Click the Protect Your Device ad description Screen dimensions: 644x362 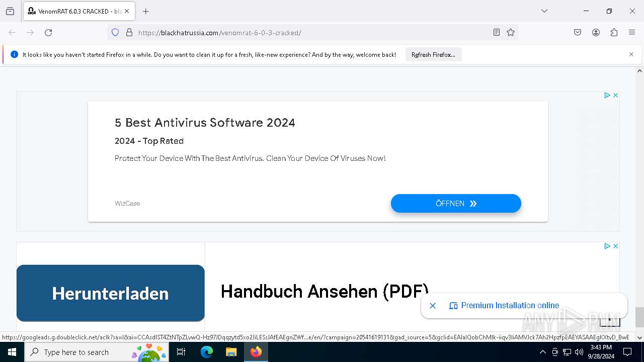tap(250, 158)
